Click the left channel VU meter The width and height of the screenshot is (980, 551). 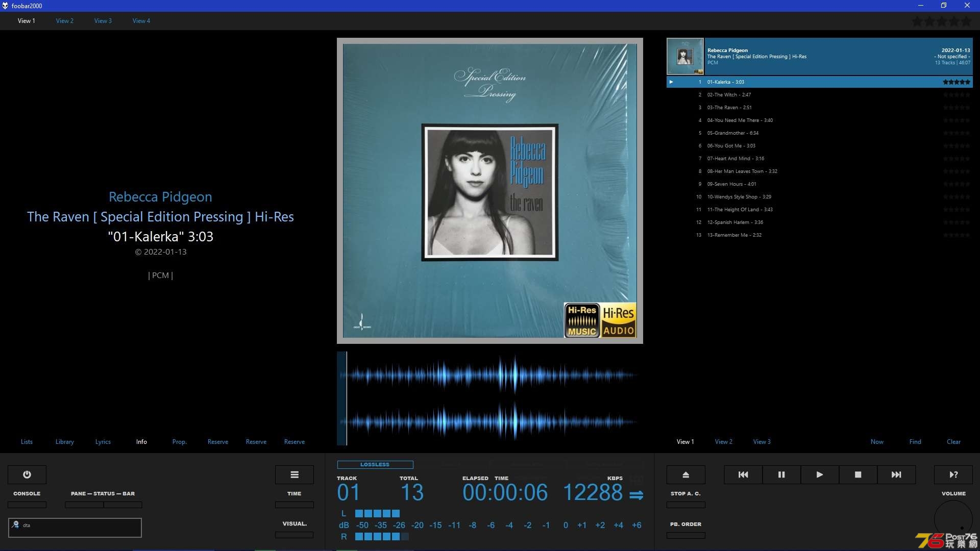pos(378,513)
